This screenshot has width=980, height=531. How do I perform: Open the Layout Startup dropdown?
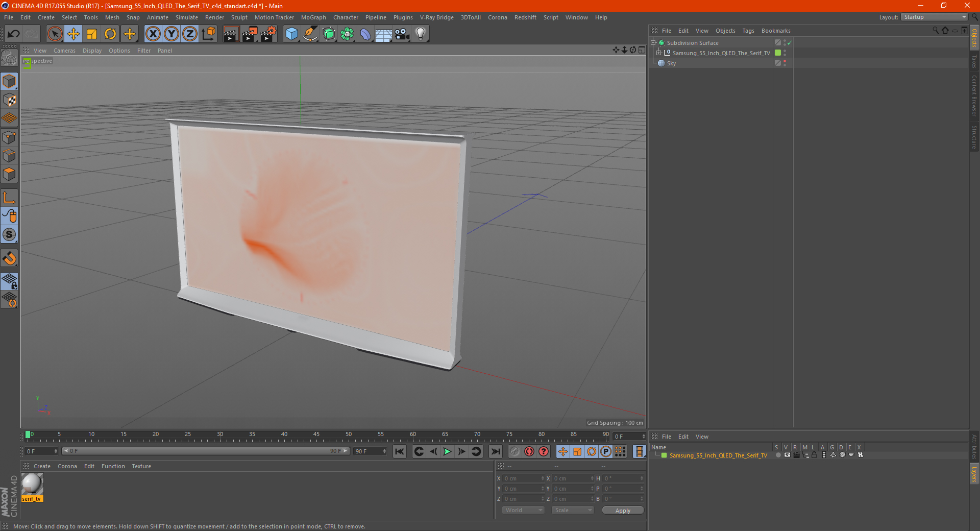point(935,17)
